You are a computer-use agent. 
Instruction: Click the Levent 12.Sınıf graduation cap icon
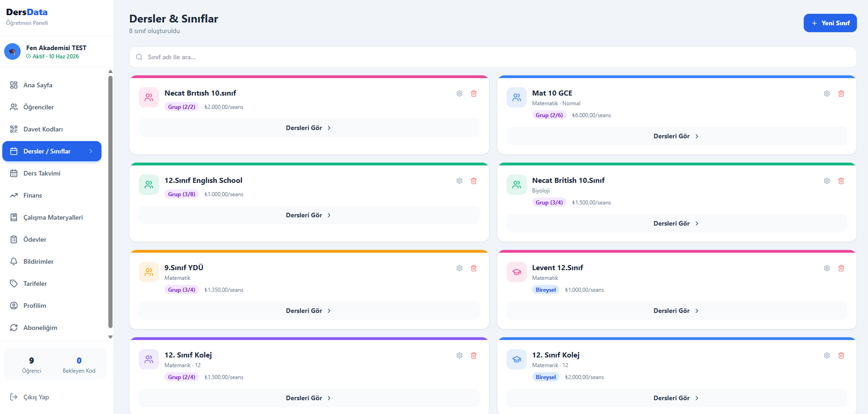coord(516,272)
